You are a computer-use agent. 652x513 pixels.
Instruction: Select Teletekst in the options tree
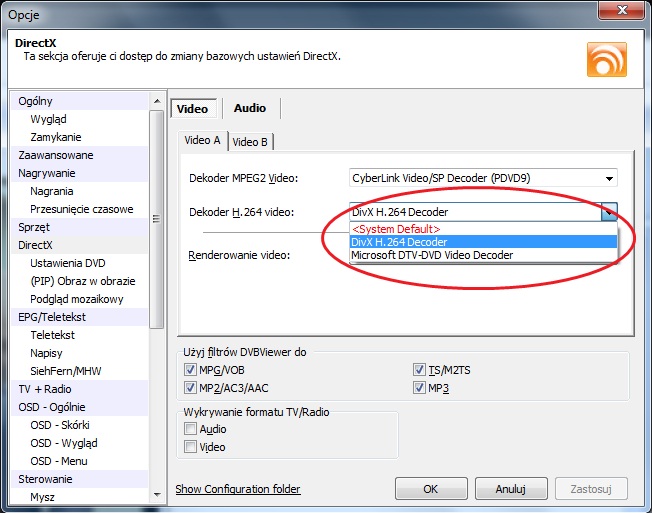pos(53,335)
